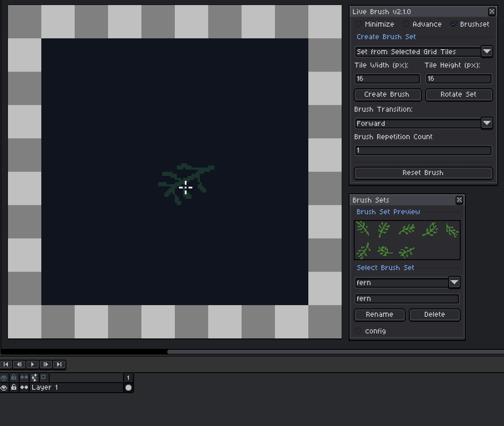Open the fern brush set dropdown
This screenshot has height=426, width=504.
407,283
